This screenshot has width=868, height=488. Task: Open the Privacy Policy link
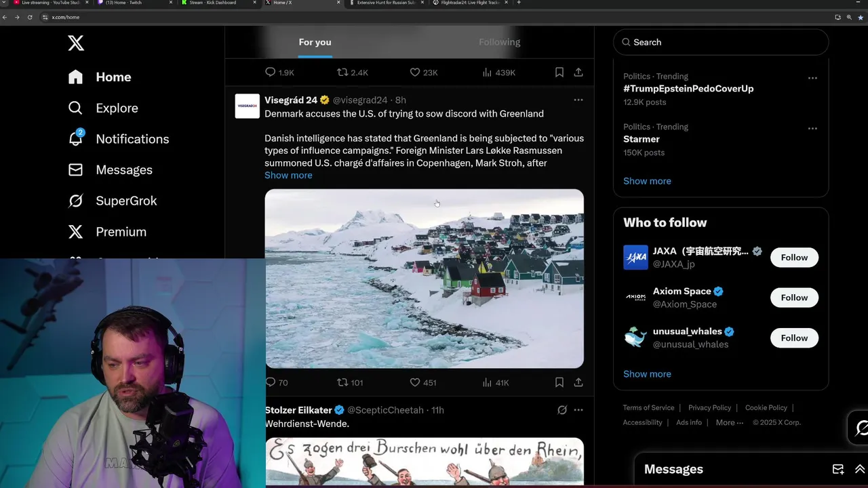click(x=709, y=407)
